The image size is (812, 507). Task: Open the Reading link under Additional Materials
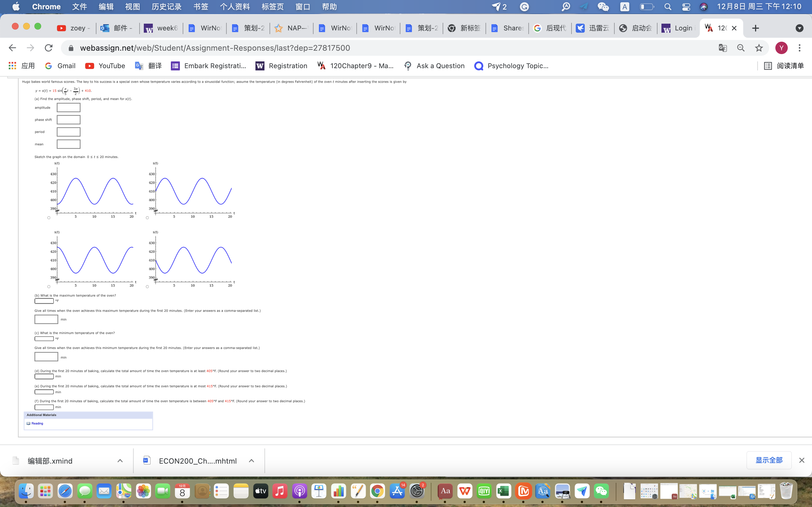coord(37,423)
